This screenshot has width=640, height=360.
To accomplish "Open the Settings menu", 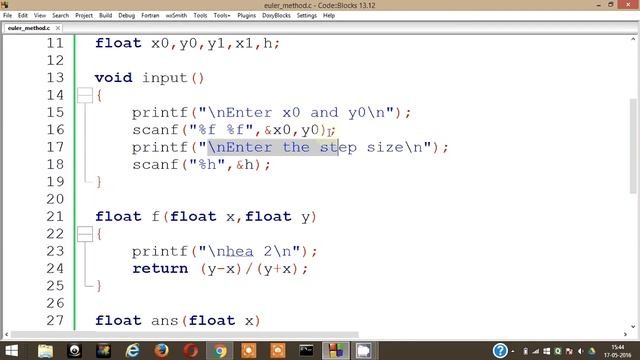I will click(x=307, y=16).
